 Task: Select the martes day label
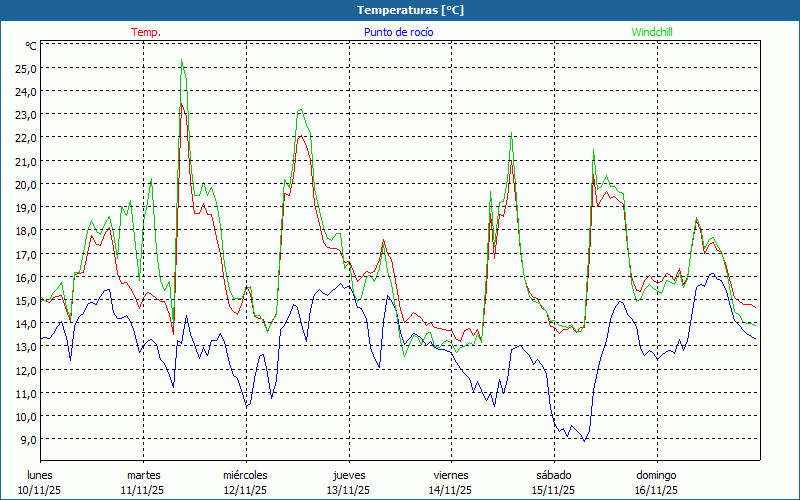pos(143,475)
